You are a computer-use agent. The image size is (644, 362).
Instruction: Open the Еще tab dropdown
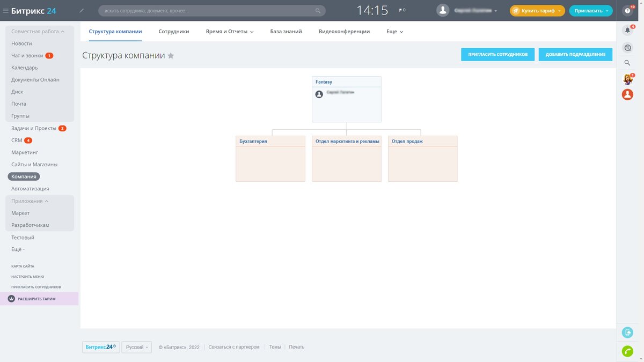394,32
